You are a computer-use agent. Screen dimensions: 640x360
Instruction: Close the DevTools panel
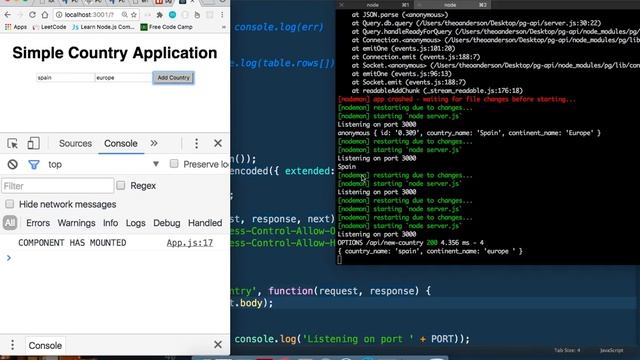(218, 143)
